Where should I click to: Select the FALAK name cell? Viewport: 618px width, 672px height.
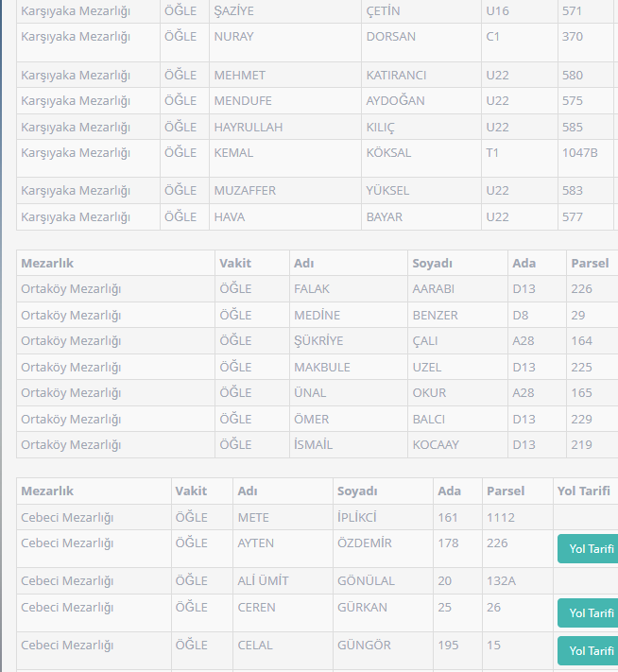tap(312, 288)
